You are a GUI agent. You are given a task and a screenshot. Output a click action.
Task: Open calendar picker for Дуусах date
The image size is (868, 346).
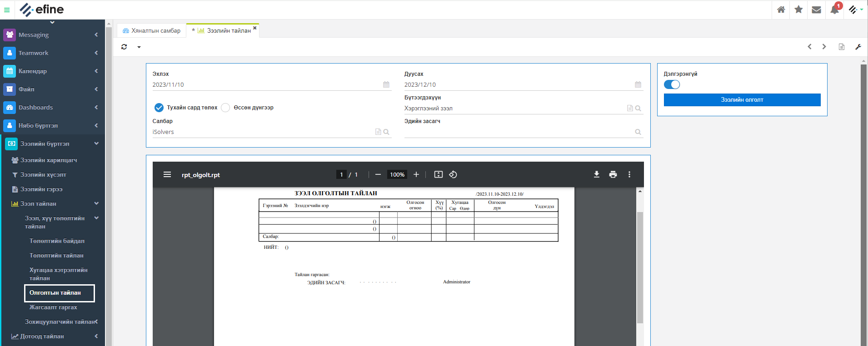click(638, 84)
